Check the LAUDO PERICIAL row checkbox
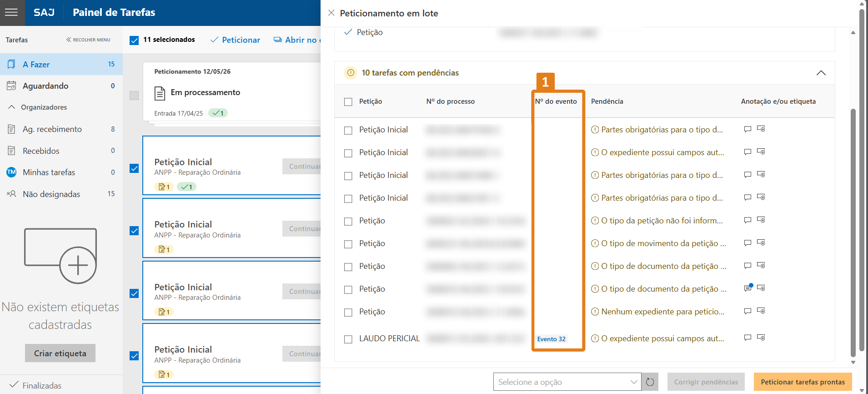The height and width of the screenshot is (394, 868). click(348, 339)
